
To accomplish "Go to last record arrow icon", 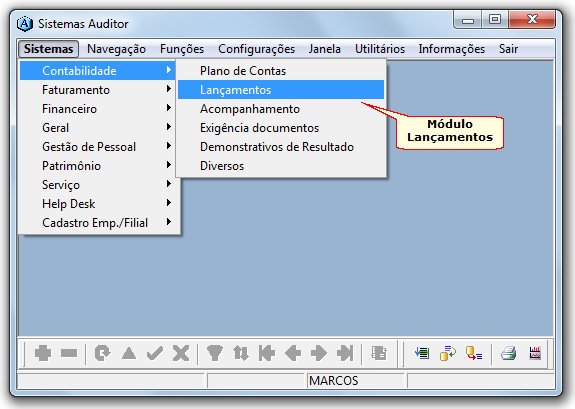I will 345,354.
